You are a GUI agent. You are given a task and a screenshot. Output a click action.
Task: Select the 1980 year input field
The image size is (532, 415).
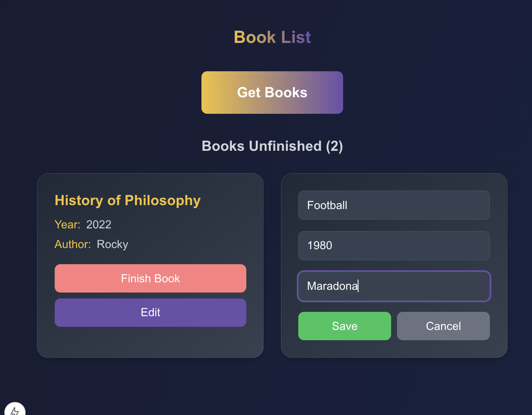coord(394,246)
